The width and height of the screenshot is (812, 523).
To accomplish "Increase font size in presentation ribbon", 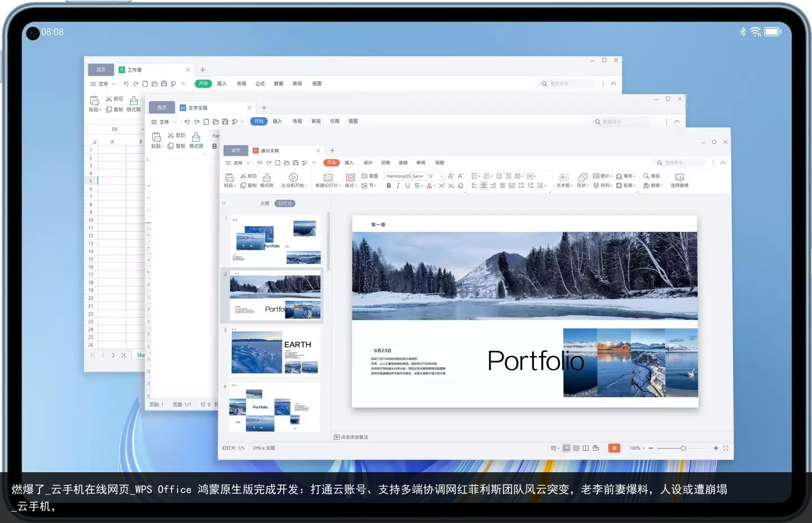I will pyautogui.click(x=451, y=176).
